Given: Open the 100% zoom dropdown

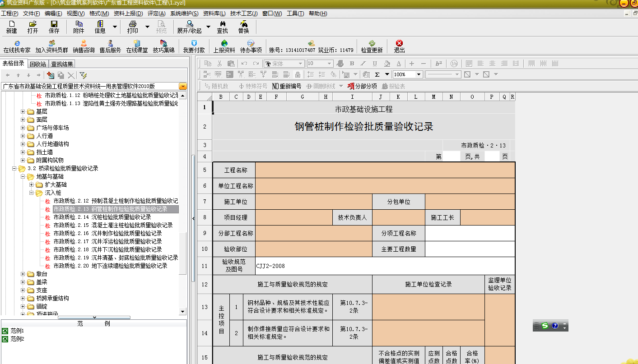Looking at the screenshot, I should (x=419, y=74).
